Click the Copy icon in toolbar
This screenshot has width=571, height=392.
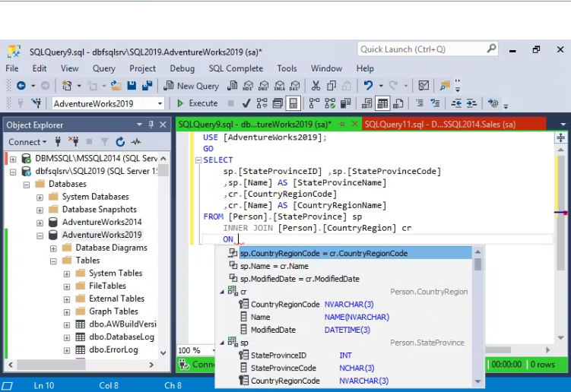point(331,86)
